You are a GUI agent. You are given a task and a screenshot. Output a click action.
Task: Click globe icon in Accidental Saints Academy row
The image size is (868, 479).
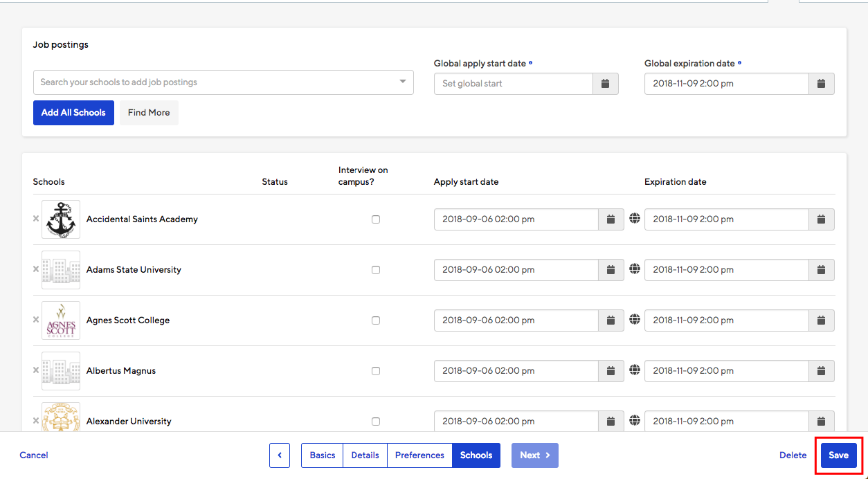[635, 219]
